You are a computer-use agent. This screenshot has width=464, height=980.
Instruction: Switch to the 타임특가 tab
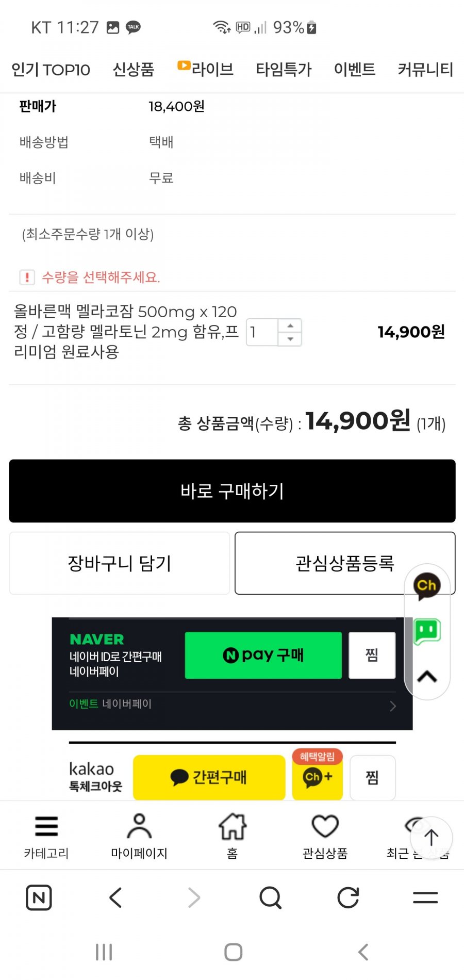284,69
